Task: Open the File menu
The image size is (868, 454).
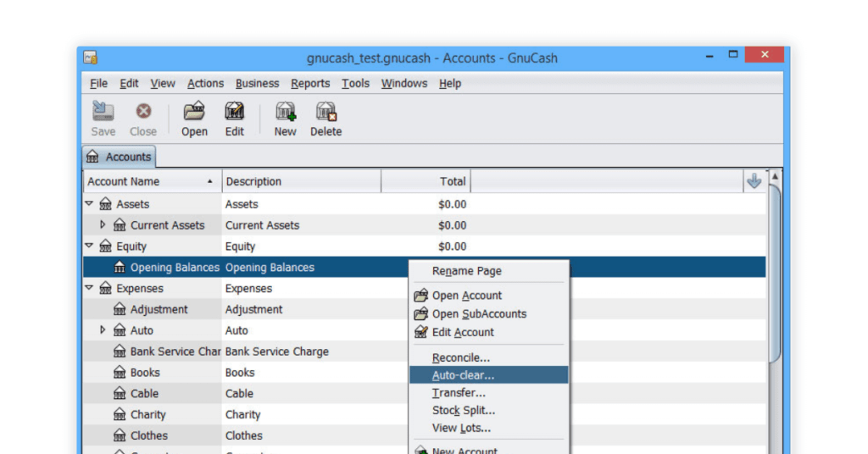Action: click(98, 84)
